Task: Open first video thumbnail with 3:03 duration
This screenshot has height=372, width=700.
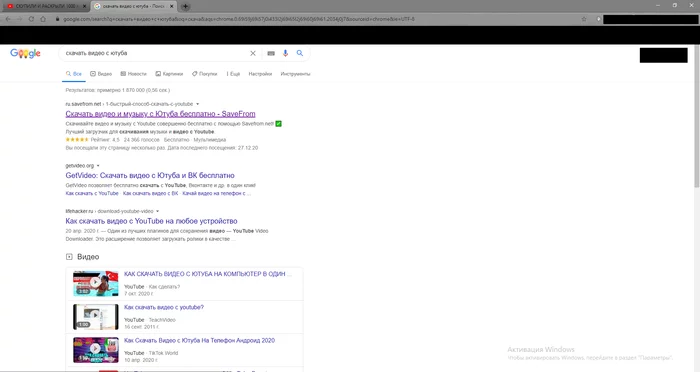Action: tap(96, 284)
